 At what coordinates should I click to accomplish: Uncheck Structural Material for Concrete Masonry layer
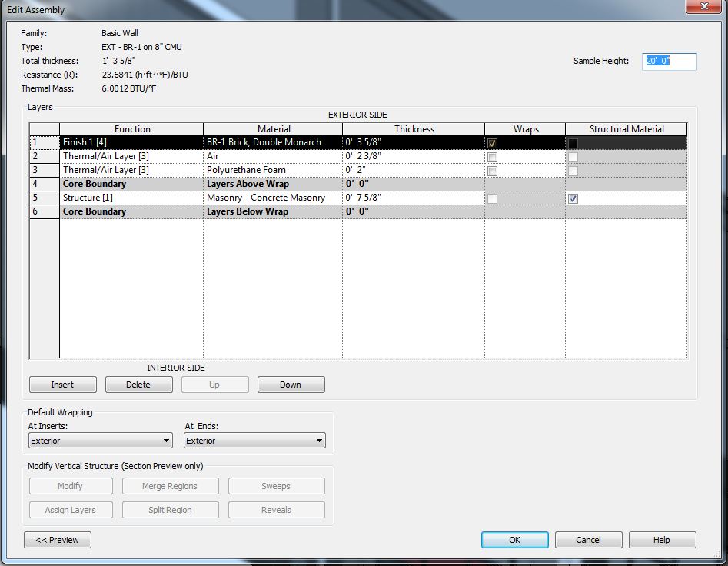click(x=573, y=198)
